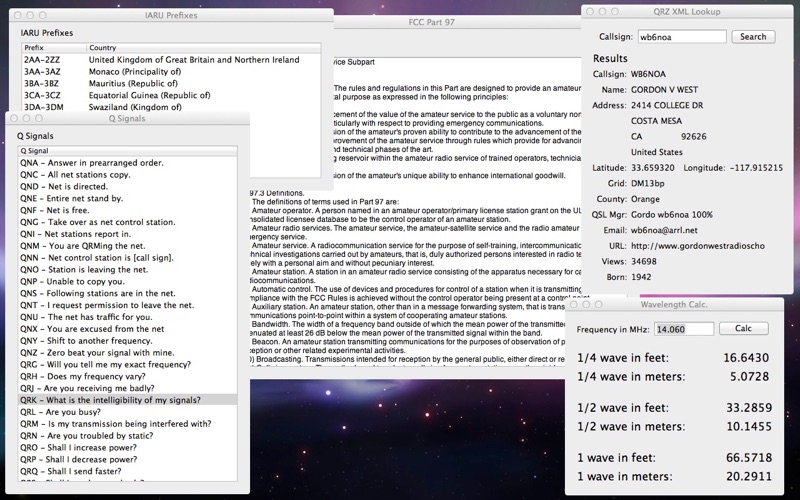
Task: Click the 1/2 wave in meters value 10.1455
Action: [x=748, y=427]
